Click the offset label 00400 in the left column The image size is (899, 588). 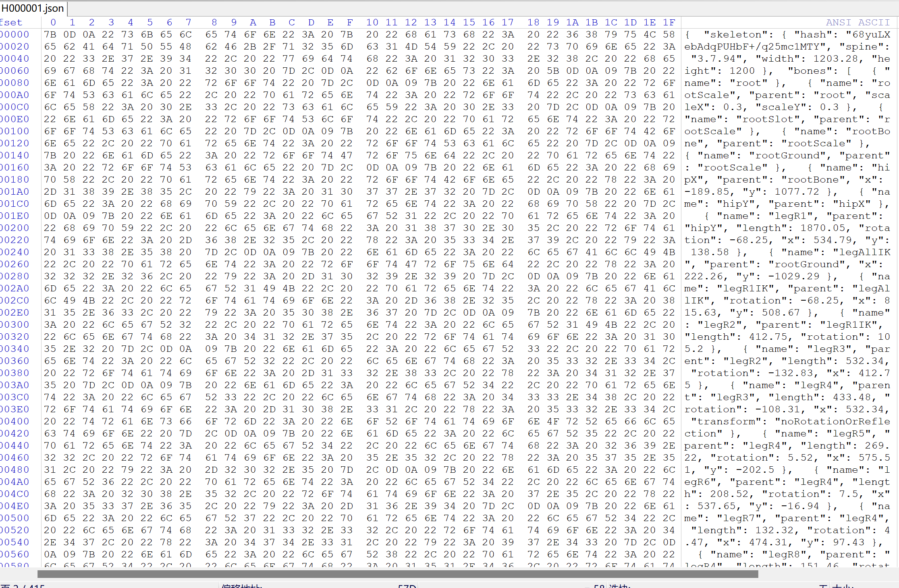pos(15,422)
